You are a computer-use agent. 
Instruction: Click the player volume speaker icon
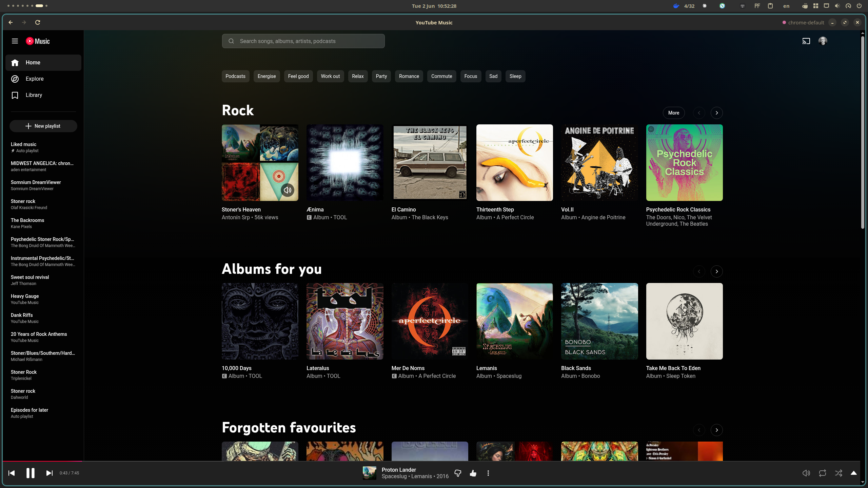806,473
